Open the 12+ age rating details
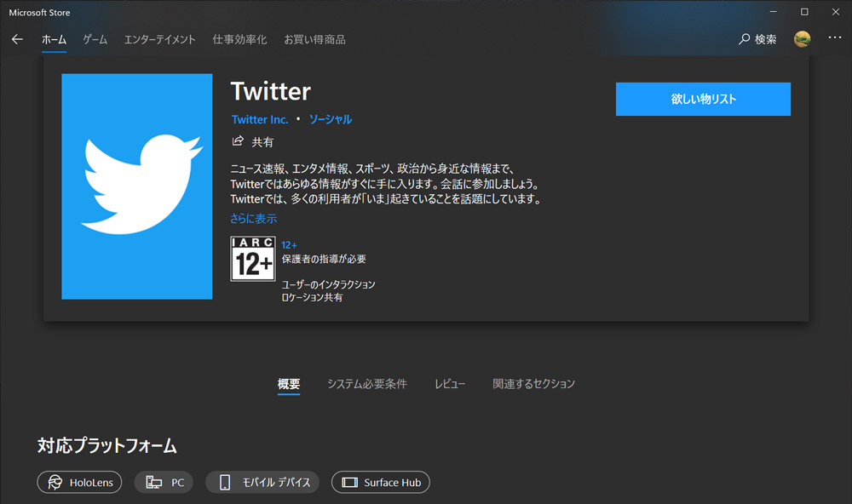 [290, 244]
